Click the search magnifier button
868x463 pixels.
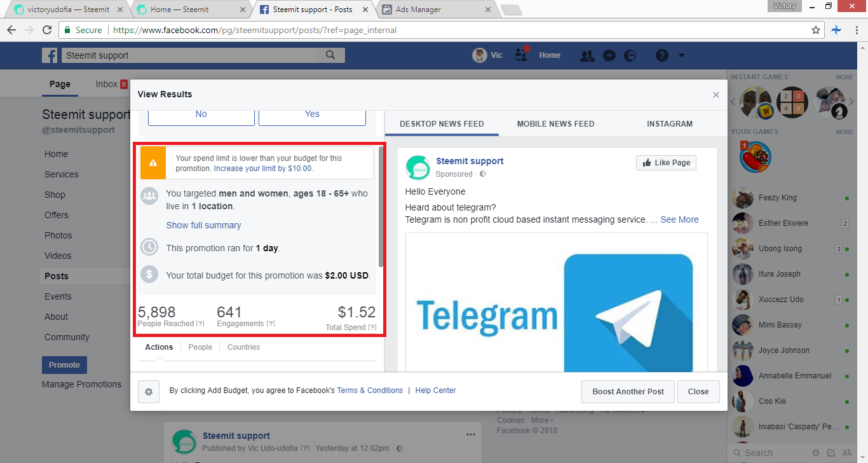tap(330, 55)
